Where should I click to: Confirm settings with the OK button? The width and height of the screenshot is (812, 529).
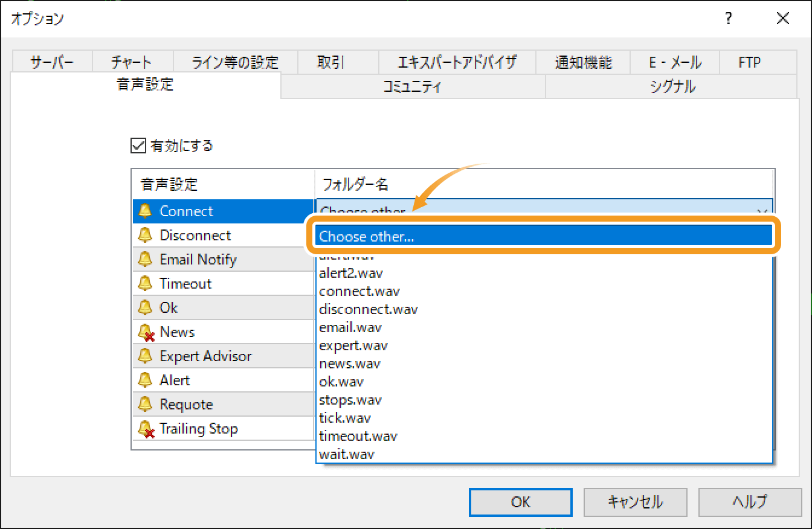tap(520, 502)
